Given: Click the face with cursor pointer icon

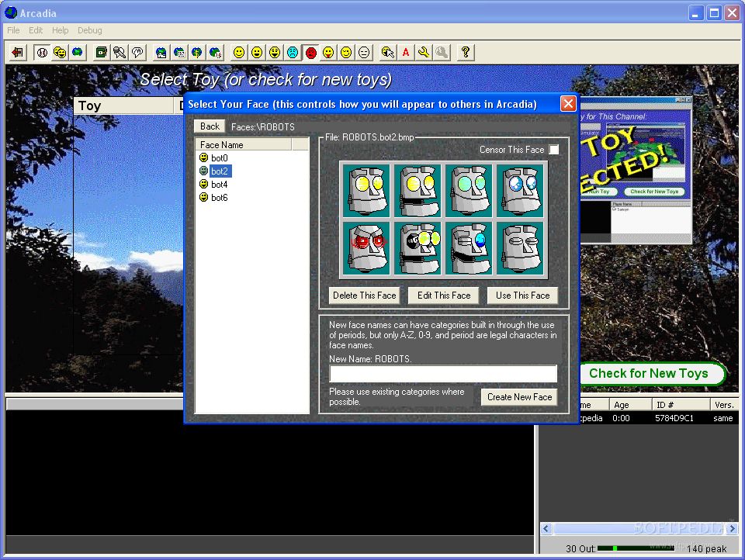Looking at the screenshot, I should [x=388, y=52].
